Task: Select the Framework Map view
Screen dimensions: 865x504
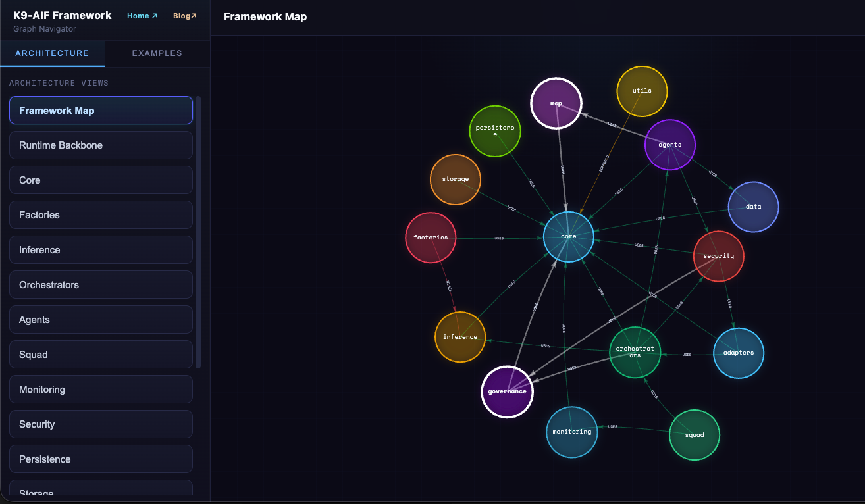Action: pyautogui.click(x=101, y=111)
